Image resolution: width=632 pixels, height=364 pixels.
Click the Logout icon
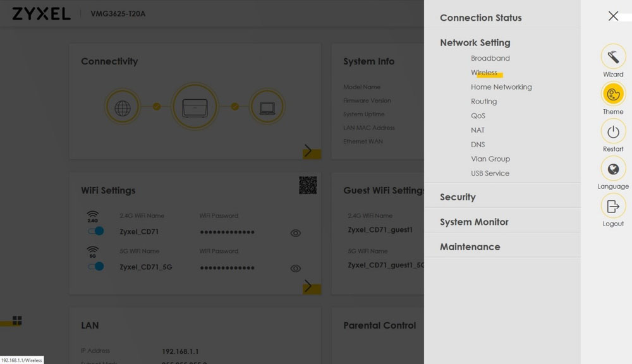[x=612, y=206]
